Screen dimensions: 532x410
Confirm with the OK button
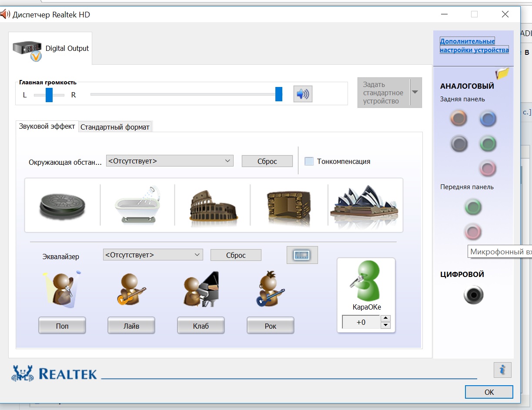pos(489,392)
